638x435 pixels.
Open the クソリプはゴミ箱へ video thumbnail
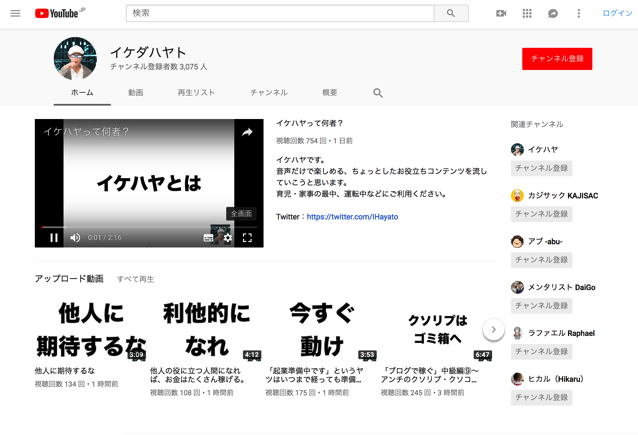(x=437, y=330)
